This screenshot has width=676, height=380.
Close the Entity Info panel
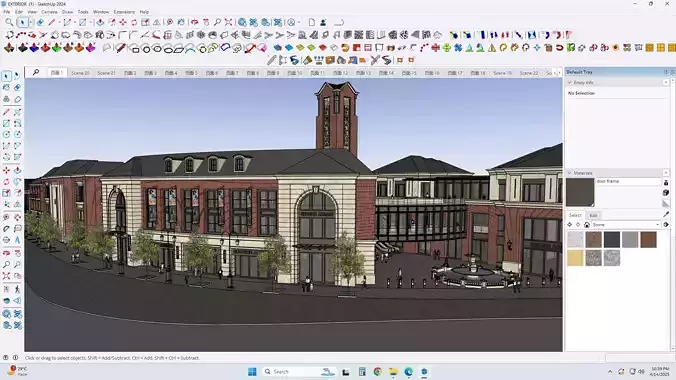click(x=666, y=82)
